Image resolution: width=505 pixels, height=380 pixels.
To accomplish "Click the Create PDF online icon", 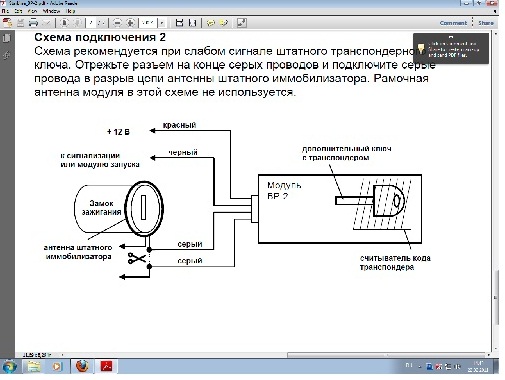I will click(x=7, y=23).
